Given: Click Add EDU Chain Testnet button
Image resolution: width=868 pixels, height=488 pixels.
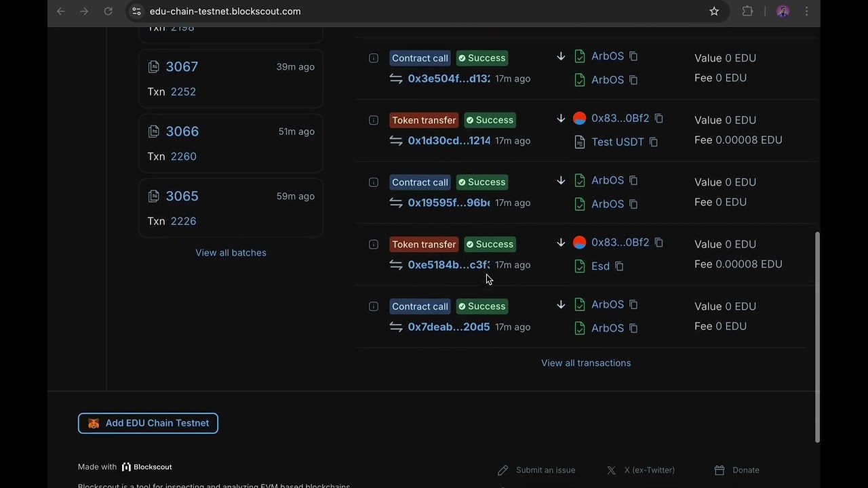Looking at the screenshot, I should click(x=148, y=423).
